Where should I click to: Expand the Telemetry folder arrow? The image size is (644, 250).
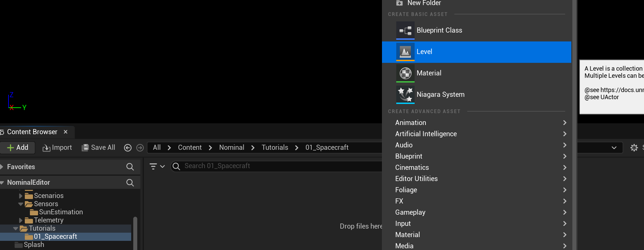pos(21,220)
